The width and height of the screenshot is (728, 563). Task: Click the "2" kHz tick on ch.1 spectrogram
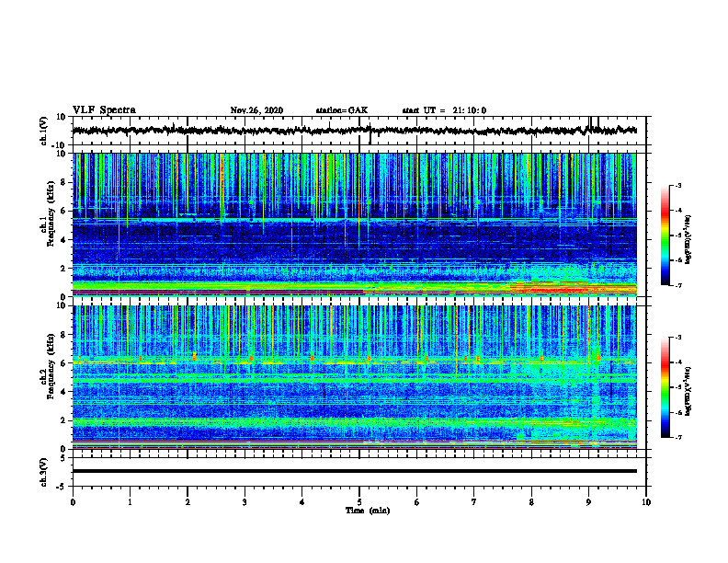click(63, 269)
